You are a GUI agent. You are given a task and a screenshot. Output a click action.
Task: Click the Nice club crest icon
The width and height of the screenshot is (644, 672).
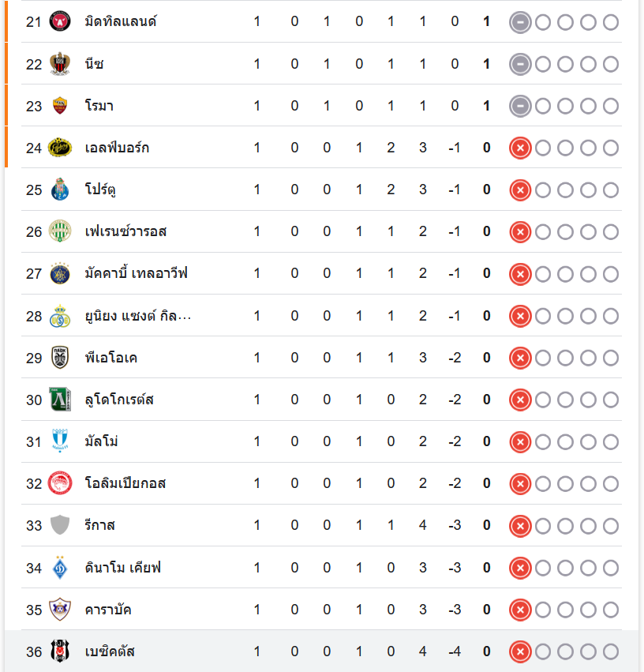(60, 63)
